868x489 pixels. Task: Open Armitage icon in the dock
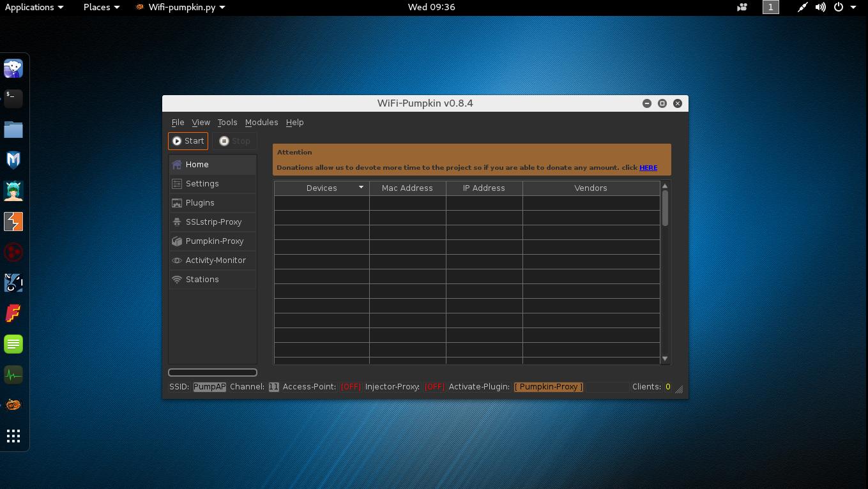[13, 190]
